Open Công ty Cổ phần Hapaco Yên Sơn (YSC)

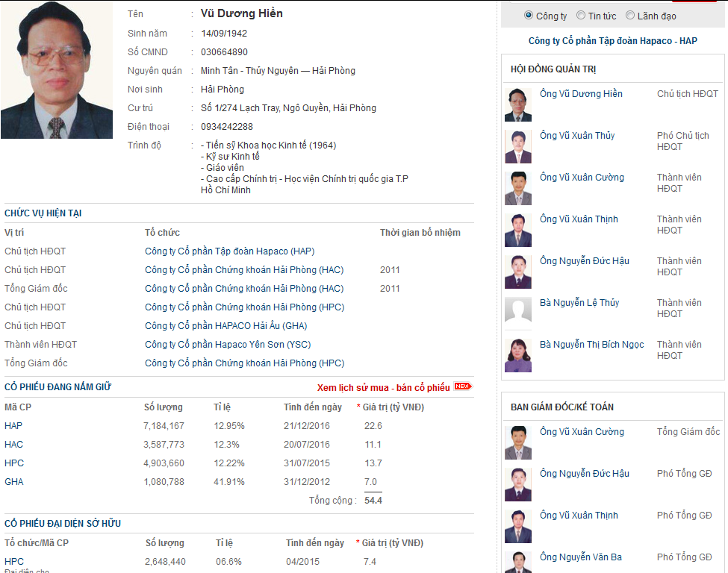pos(228,344)
